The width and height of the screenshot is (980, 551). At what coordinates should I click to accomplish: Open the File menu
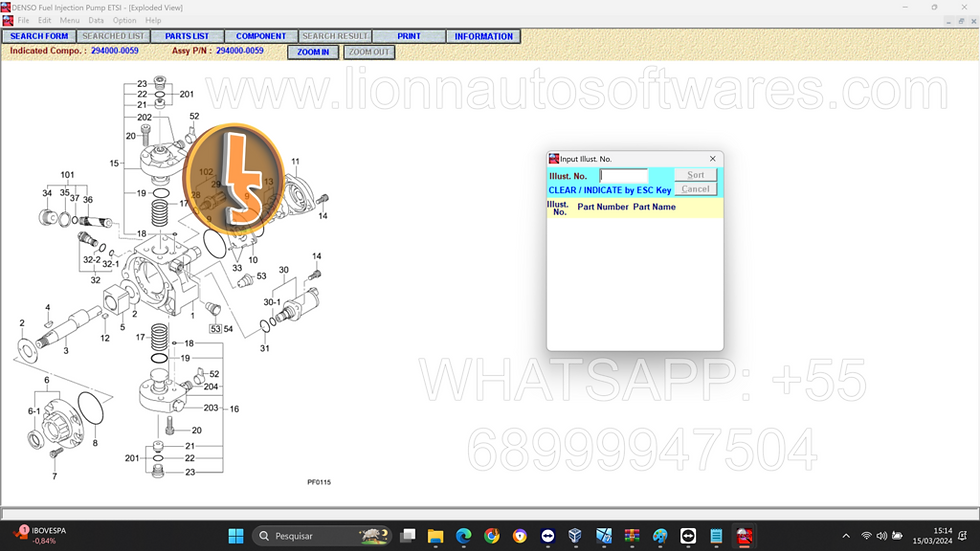click(x=23, y=20)
